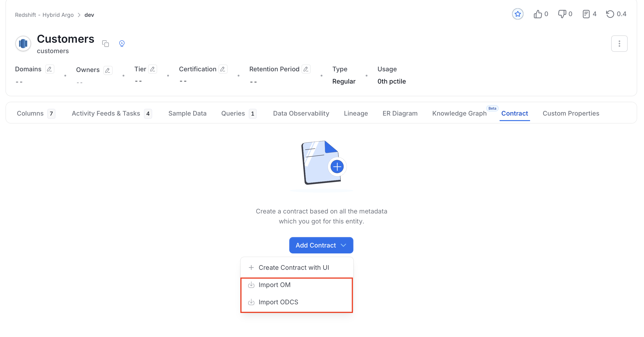This screenshot has height=337, width=644.
Task: Click the lightbulb suggestion icon beside Customers
Action: click(x=122, y=43)
